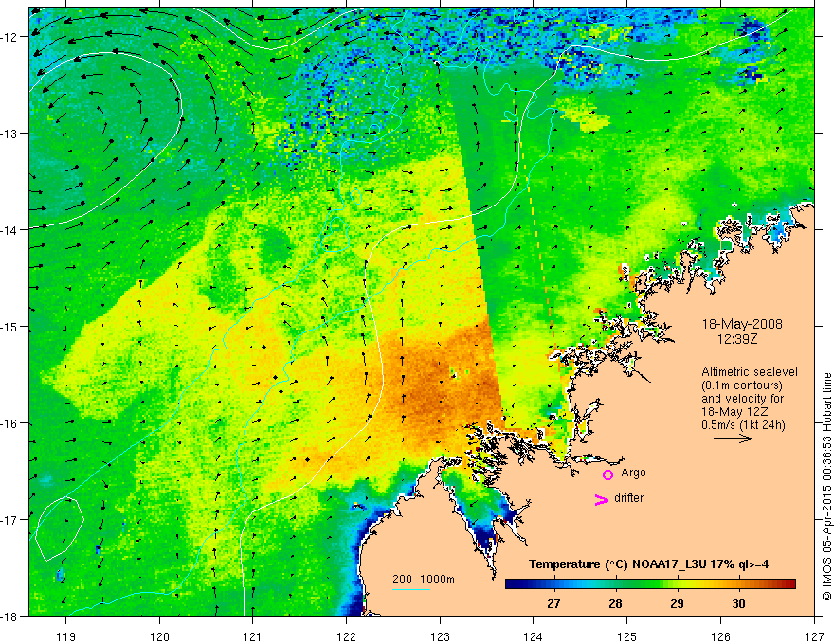The image size is (834, 644).
Task: Click the 'drifter' legend label
Action: [x=628, y=498]
